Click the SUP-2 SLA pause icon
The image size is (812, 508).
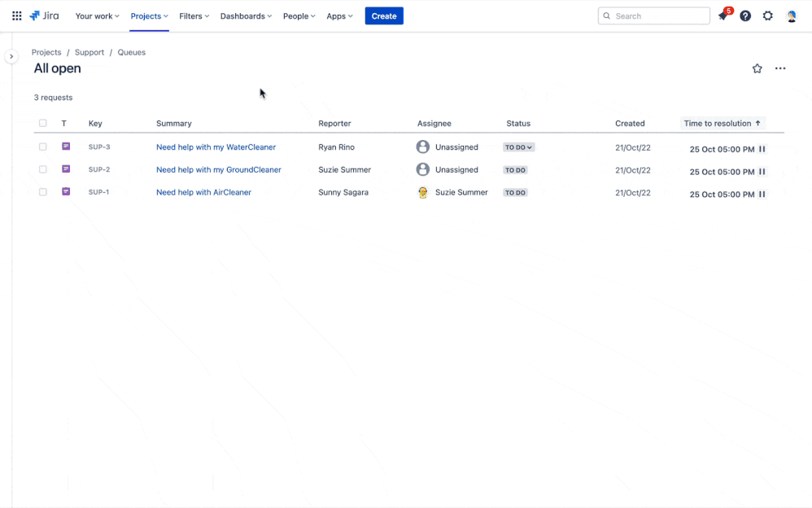pyautogui.click(x=762, y=172)
